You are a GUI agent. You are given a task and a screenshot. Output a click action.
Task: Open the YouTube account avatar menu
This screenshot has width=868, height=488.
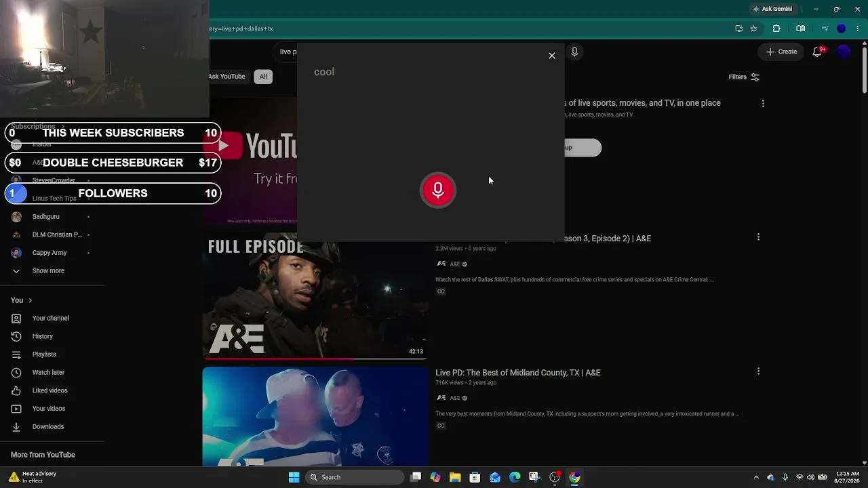(x=844, y=52)
